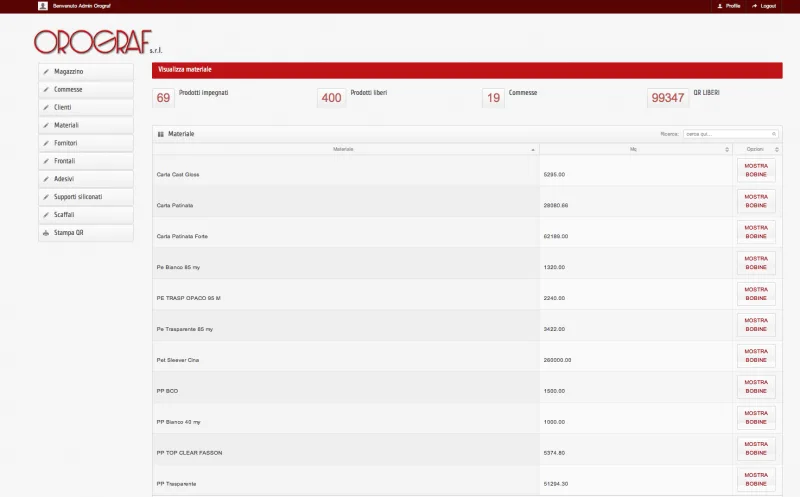
Task: Click the 51294.30 Mq value
Action: (556, 484)
